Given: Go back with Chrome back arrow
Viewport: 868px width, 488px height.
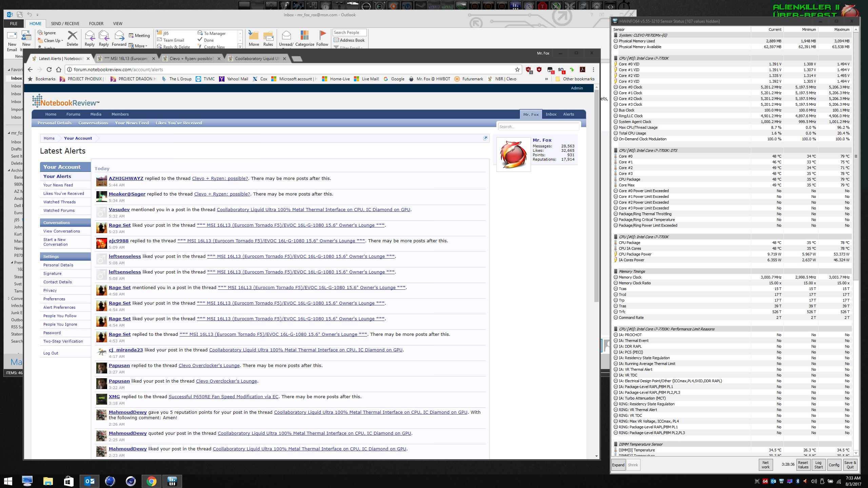Looking at the screenshot, I should click(x=30, y=69).
